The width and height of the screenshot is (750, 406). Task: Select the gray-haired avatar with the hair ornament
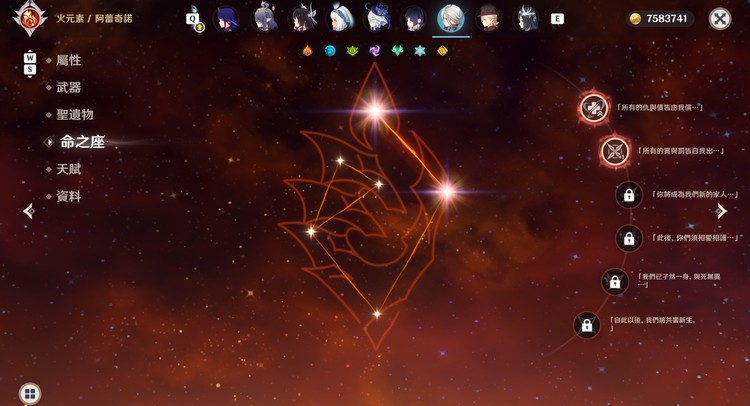(x=265, y=18)
